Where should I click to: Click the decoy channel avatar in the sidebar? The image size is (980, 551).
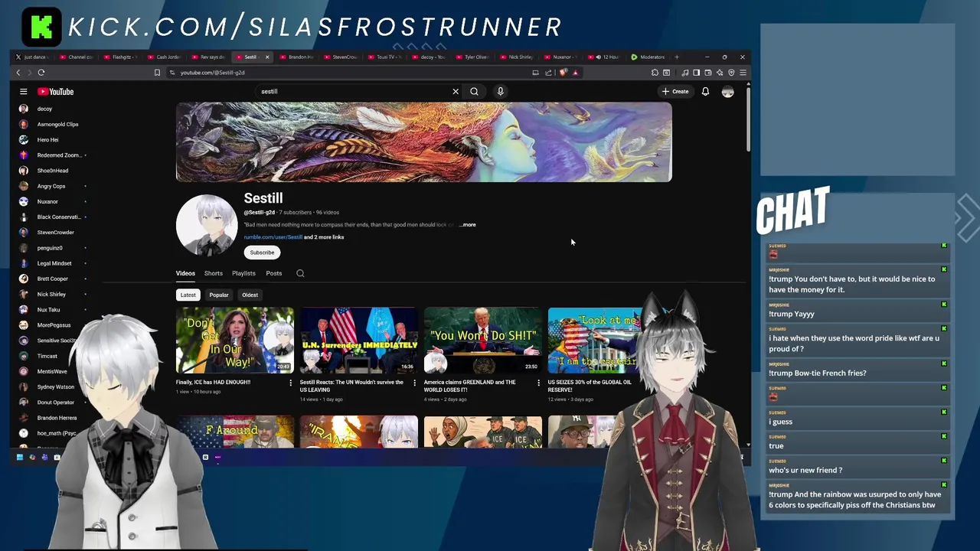(23, 109)
